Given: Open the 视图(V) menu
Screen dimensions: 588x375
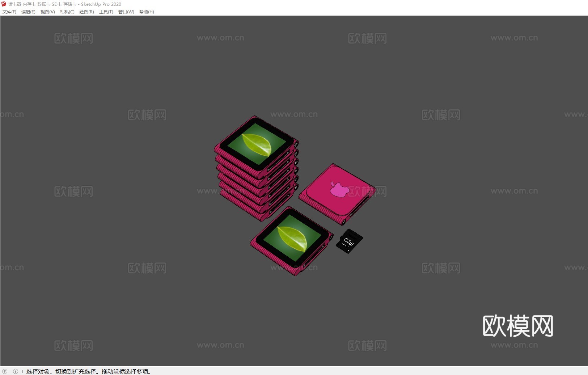Looking at the screenshot, I should point(48,12).
